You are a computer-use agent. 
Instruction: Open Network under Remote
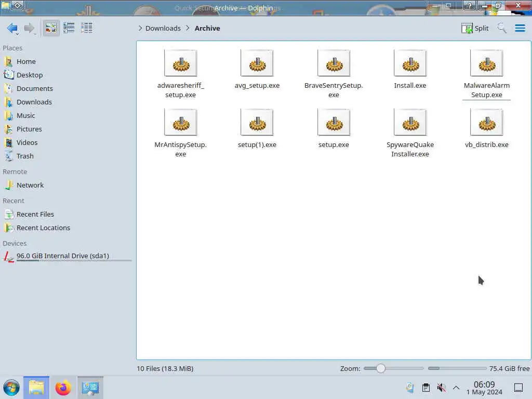point(67,185)
